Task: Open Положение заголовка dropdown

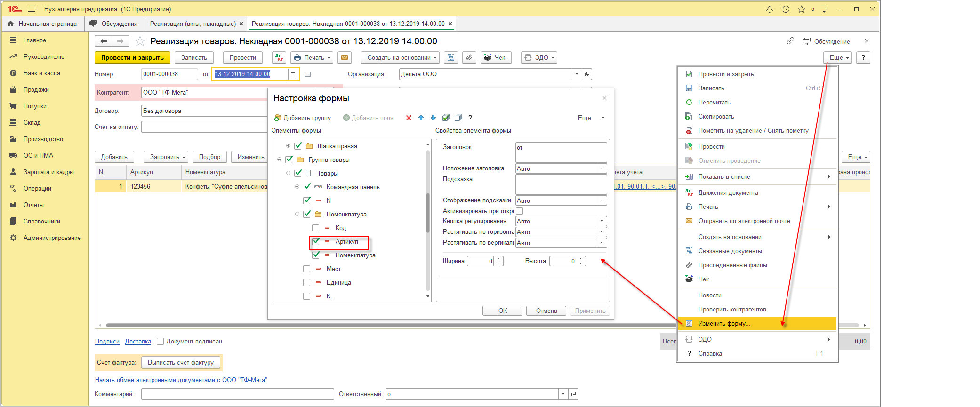Action: tap(602, 168)
